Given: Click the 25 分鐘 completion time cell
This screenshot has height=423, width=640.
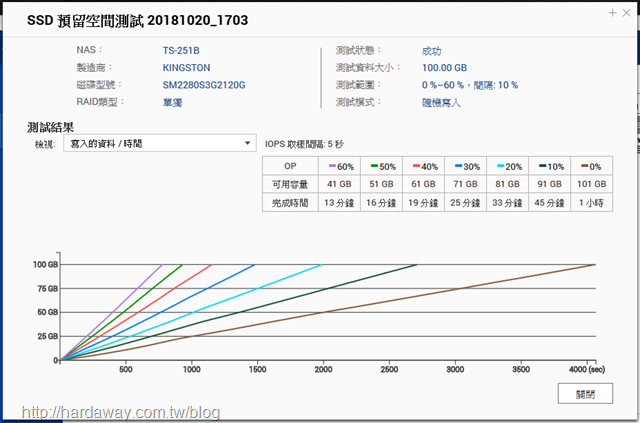Looking at the screenshot, I should (x=466, y=203).
